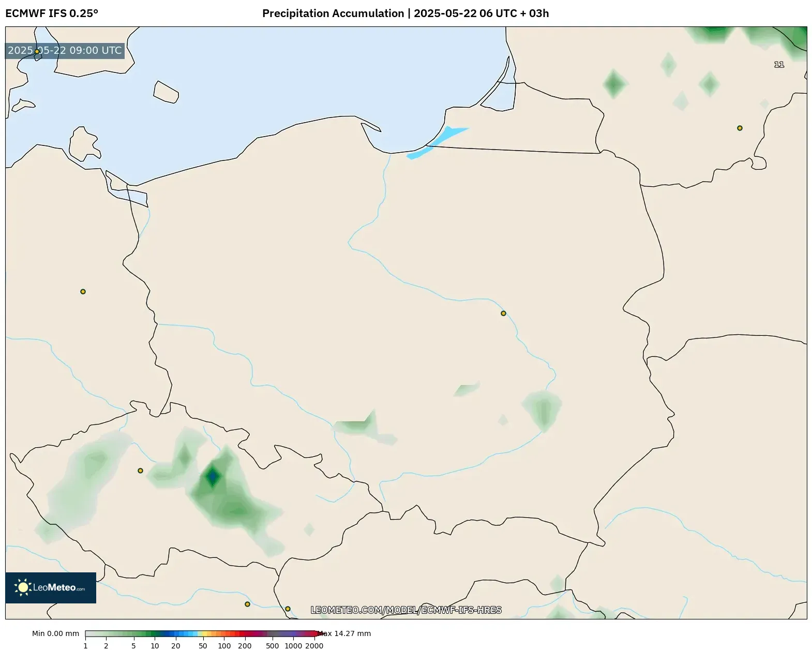Click the LeoMeteo sun logo
The height and width of the screenshot is (650, 812).
pyautogui.click(x=23, y=587)
